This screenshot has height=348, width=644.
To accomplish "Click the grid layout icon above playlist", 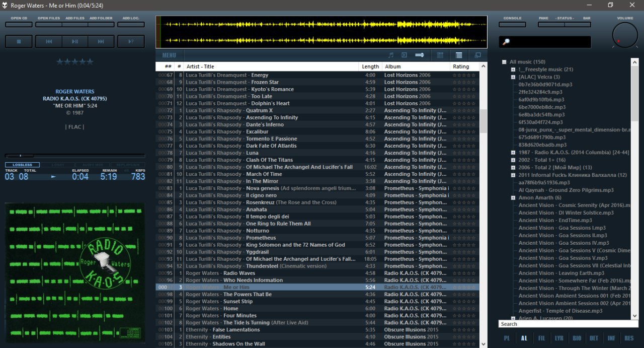I will [x=440, y=55].
